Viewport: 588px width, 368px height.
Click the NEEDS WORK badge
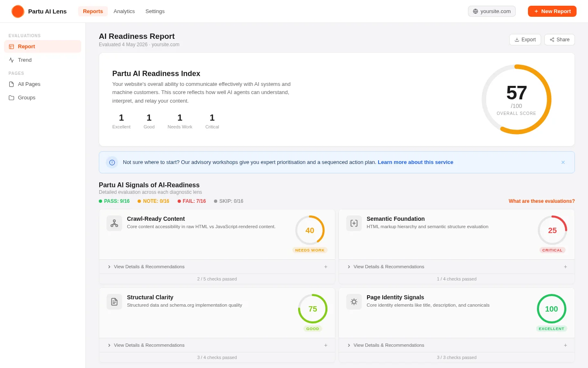(x=310, y=250)
